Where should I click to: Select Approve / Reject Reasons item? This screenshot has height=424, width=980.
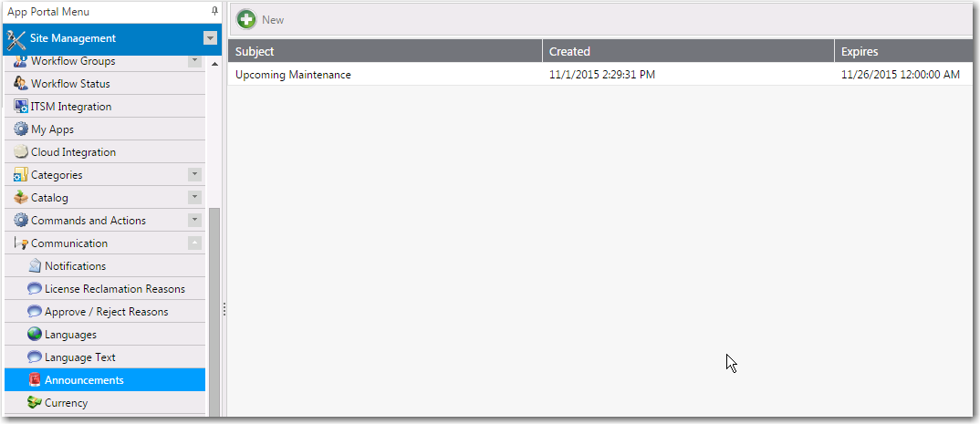(106, 312)
